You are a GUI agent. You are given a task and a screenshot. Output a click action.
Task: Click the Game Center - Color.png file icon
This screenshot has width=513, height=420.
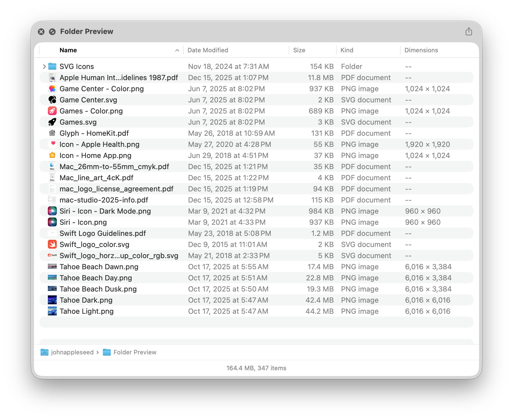tap(52, 89)
